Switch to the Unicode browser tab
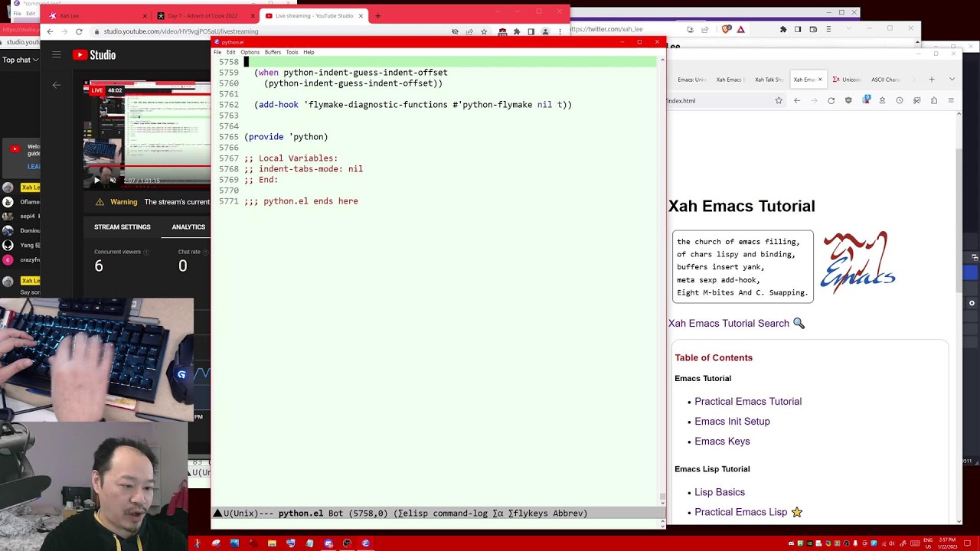The image size is (980, 551). (847, 80)
